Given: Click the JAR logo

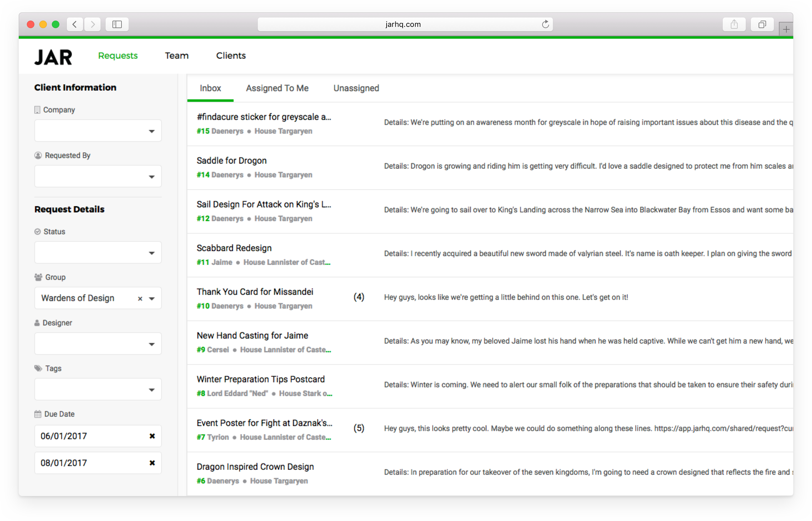Looking at the screenshot, I should pyautogui.click(x=53, y=57).
